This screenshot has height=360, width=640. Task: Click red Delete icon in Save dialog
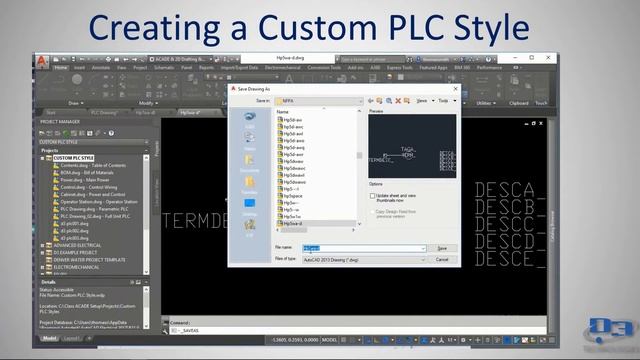point(398,101)
